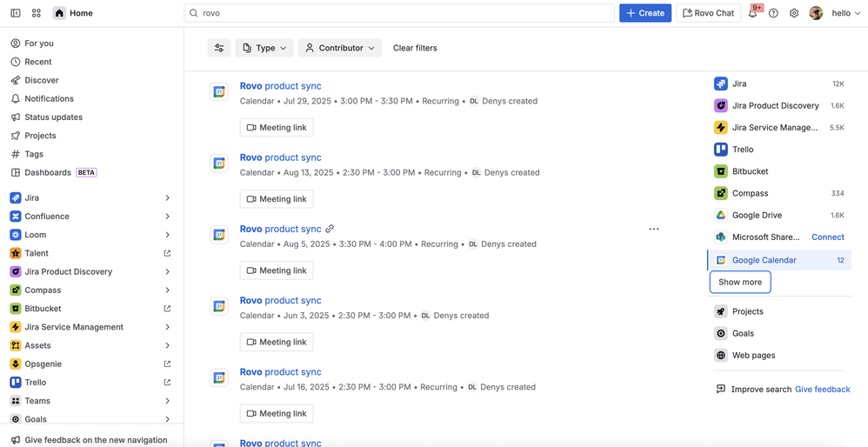The height and width of the screenshot is (447, 868).
Task: Expand the Compass chevron in the sidebar
Action: [167, 290]
